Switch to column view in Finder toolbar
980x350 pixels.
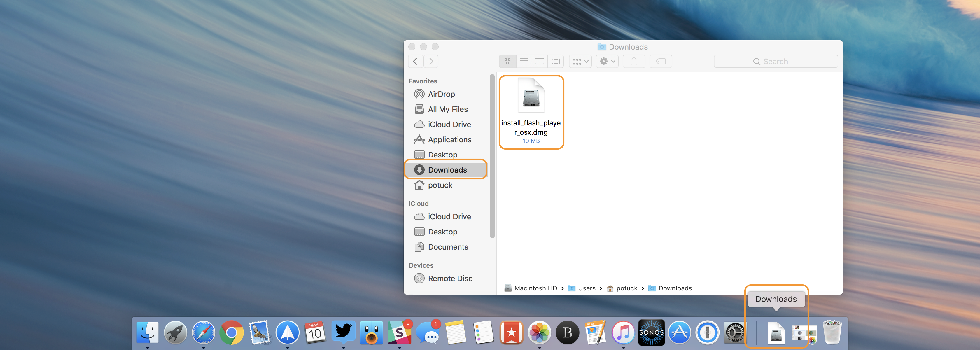coord(540,61)
